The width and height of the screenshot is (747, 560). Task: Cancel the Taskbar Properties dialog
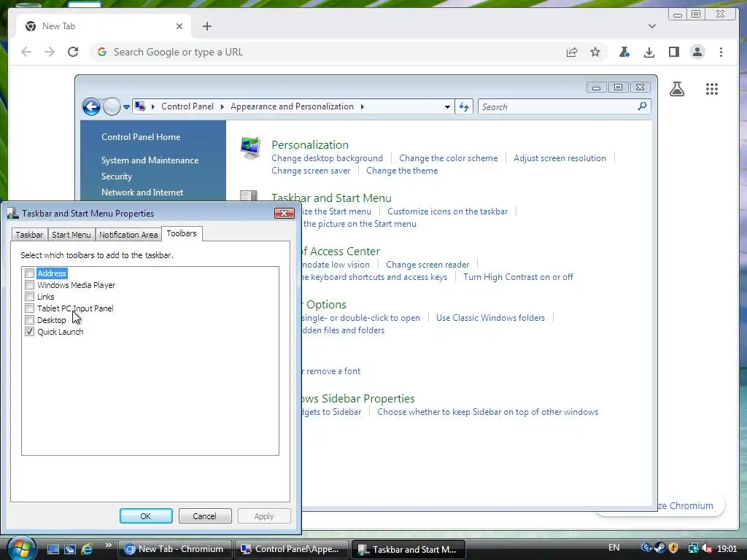pyautogui.click(x=205, y=516)
